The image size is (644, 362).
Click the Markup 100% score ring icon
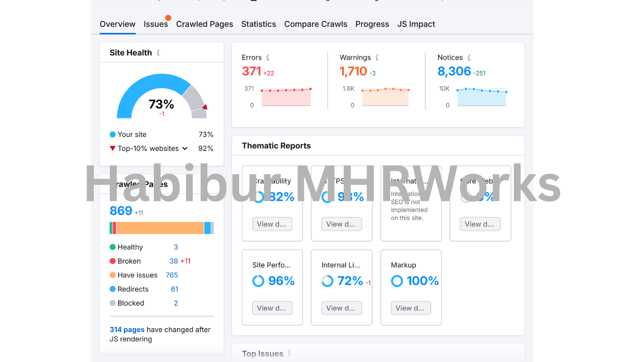pyautogui.click(x=397, y=281)
